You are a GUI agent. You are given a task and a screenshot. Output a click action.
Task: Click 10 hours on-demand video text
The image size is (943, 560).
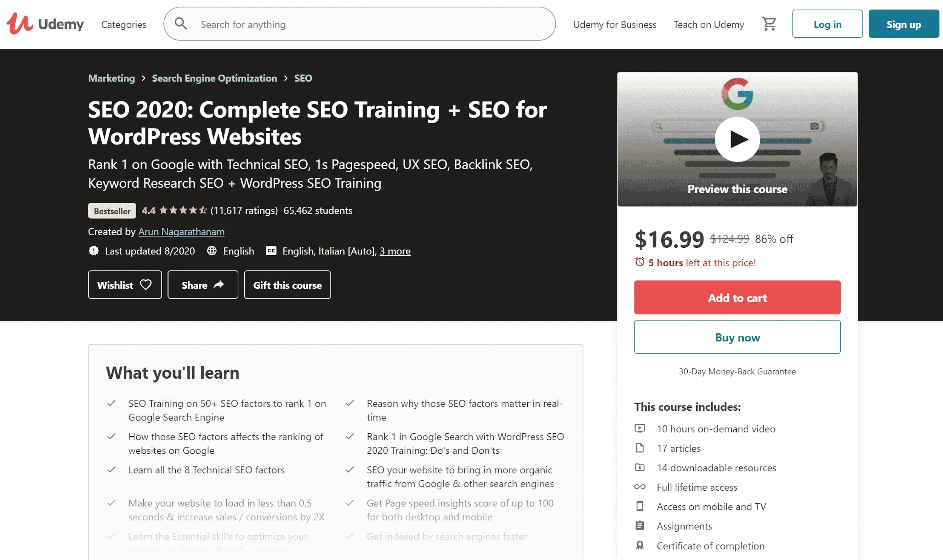coord(716,429)
